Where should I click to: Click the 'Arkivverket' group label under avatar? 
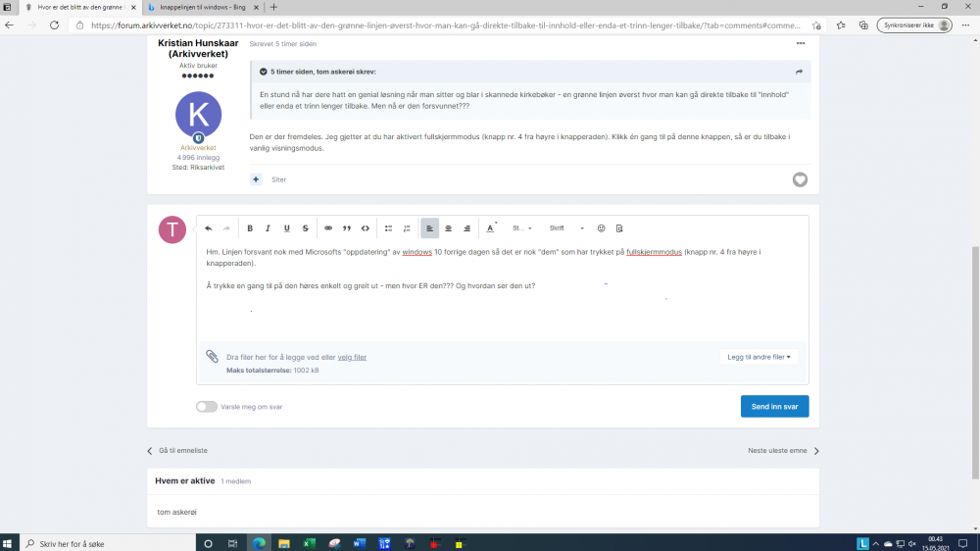(x=198, y=148)
